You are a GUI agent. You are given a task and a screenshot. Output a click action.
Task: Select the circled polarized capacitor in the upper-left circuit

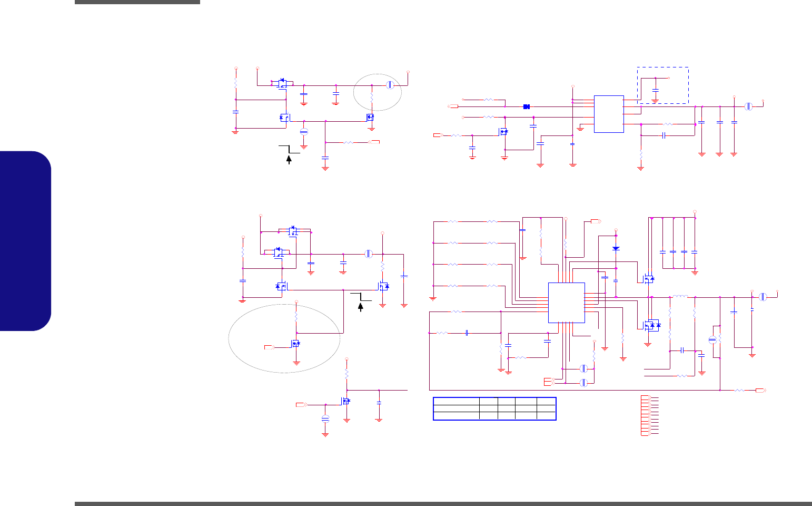pyautogui.click(x=303, y=132)
